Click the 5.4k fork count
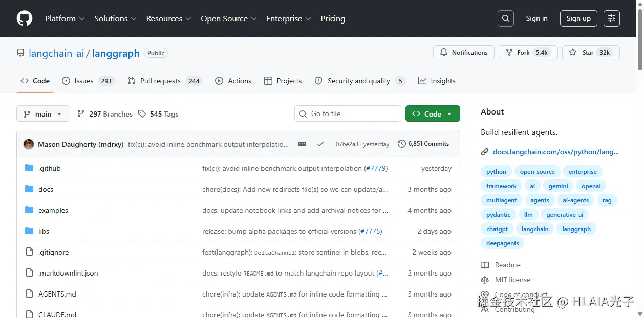This screenshot has width=644, height=318. (x=542, y=52)
